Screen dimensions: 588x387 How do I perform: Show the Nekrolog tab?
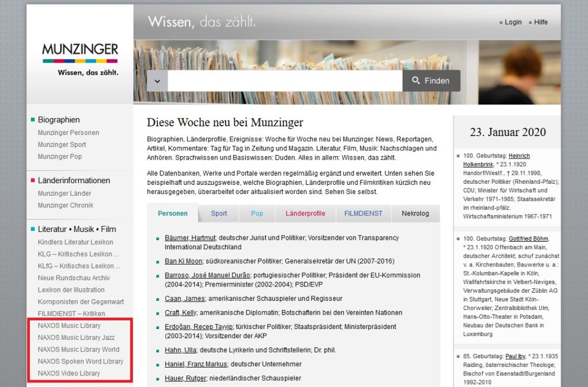[x=415, y=214]
